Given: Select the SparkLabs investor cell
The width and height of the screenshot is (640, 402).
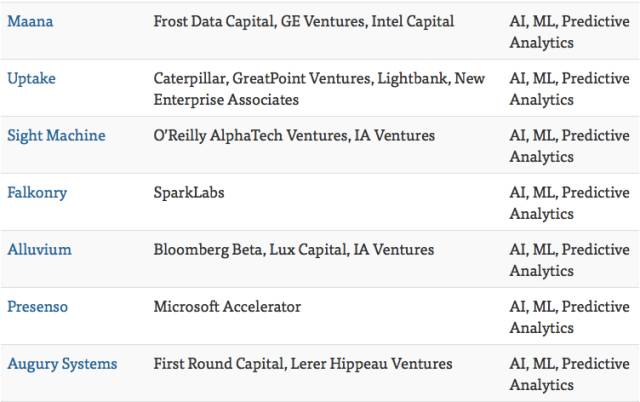Looking at the screenshot, I should (x=189, y=192).
